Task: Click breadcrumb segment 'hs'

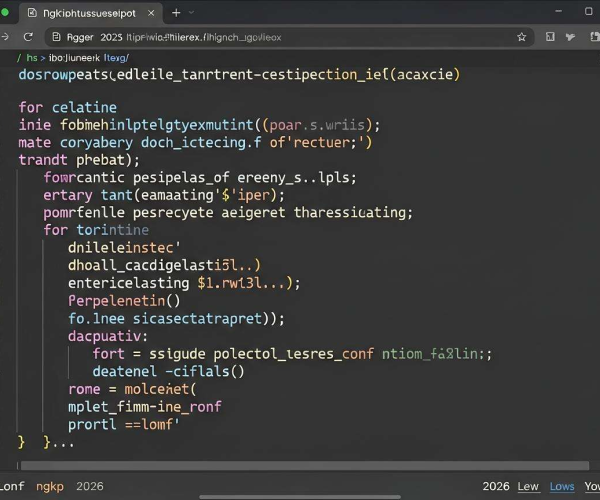Action: 32,58
